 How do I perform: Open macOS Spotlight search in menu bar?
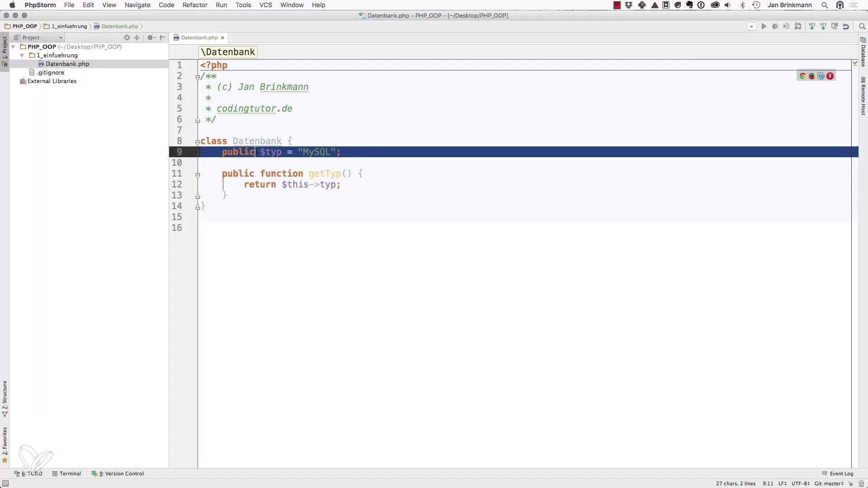825,5
